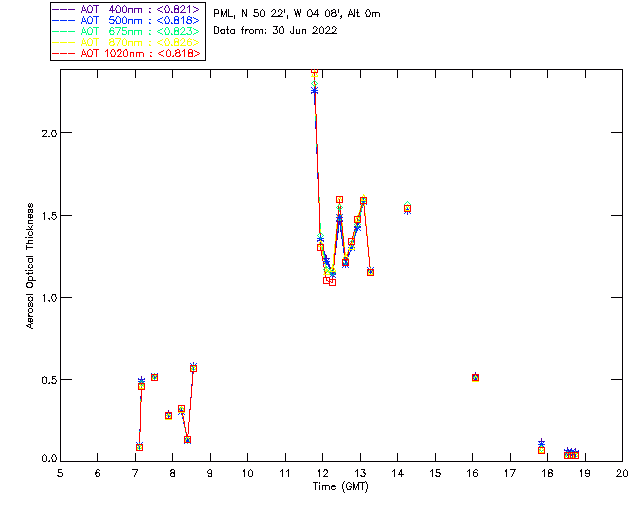Click the 2.0 tick label on y-axis
640x512 pixels.
49,133
